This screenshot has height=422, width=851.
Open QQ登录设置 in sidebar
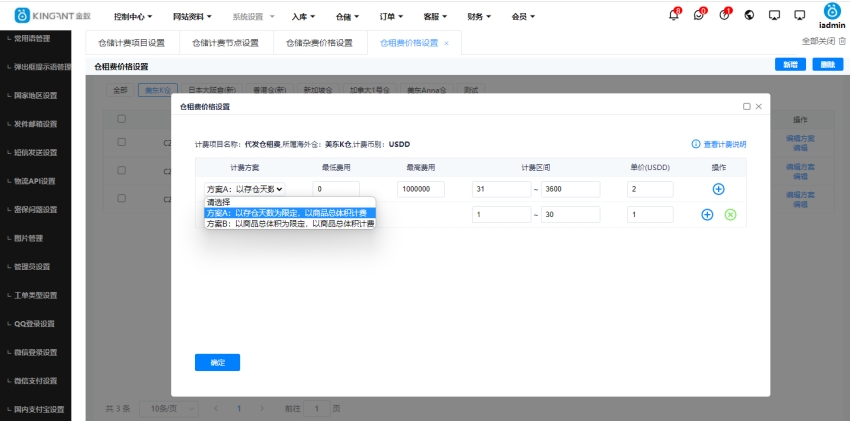click(34, 324)
